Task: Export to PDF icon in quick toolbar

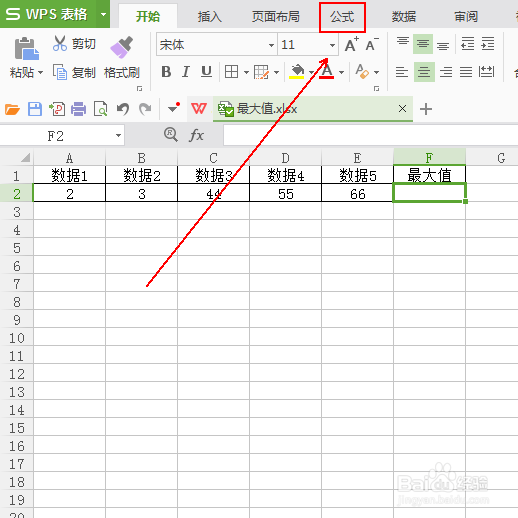Action: pos(57,109)
